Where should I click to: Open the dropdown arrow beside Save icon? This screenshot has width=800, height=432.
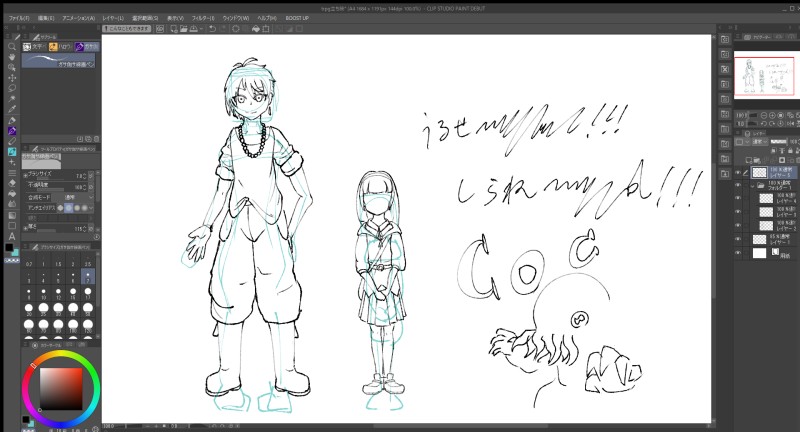coord(201,29)
